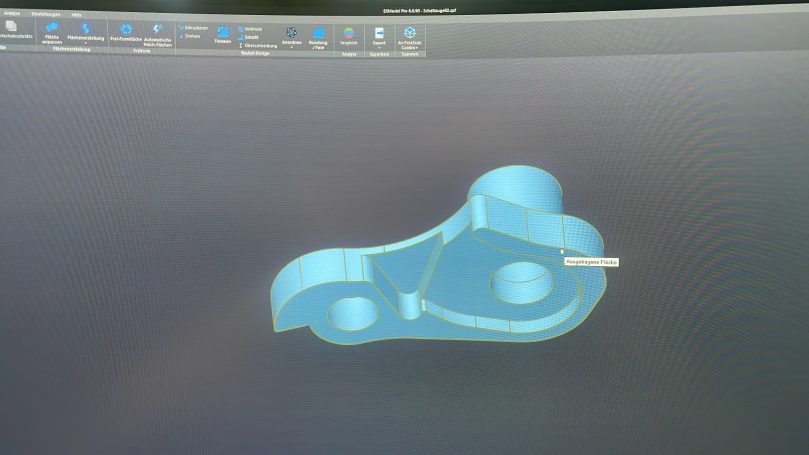Select the large bore hole on the 3D model
Screen dimensions: 809x455
[522, 282]
